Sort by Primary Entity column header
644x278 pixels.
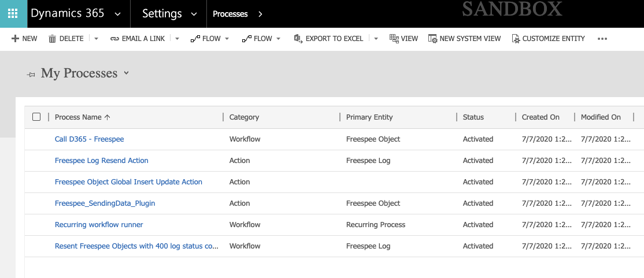tap(369, 117)
